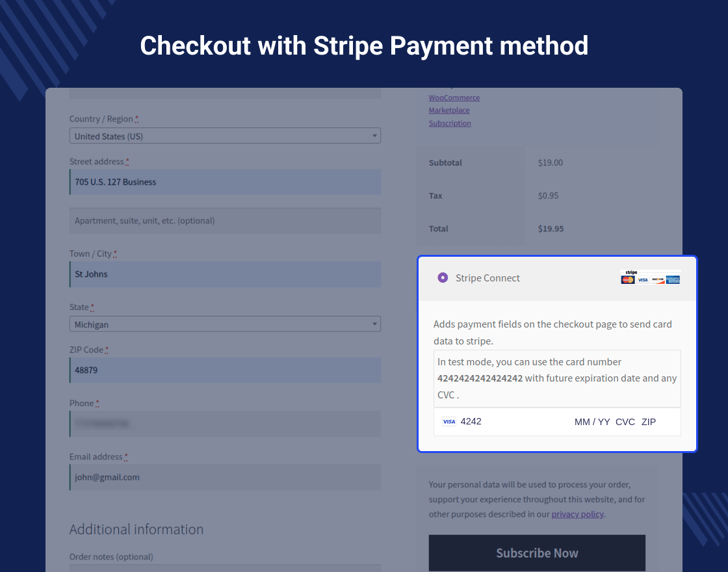
Task: Expand the State dropdown showing Michigan
Action: pos(225,324)
